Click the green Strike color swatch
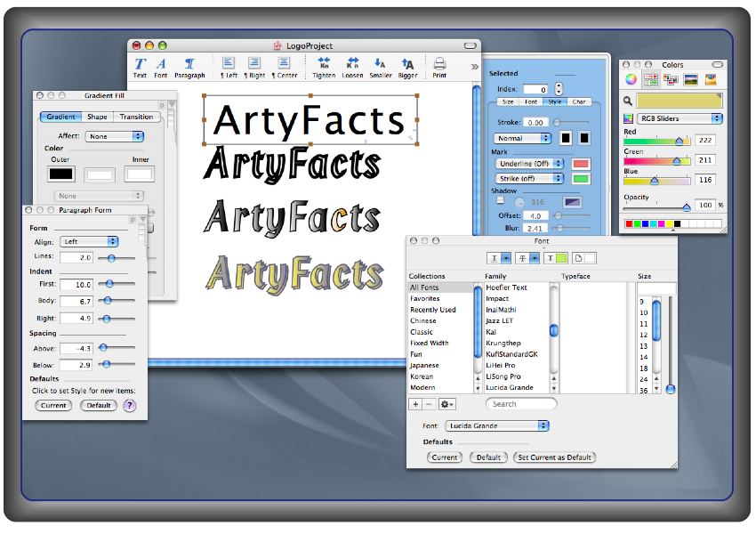 tap(581, 179)
